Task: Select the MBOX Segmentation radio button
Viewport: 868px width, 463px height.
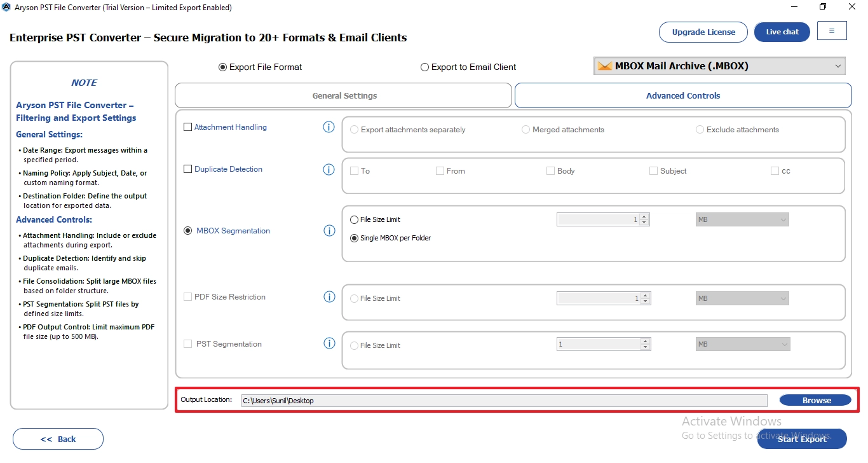Action: [x=187, y=231]
